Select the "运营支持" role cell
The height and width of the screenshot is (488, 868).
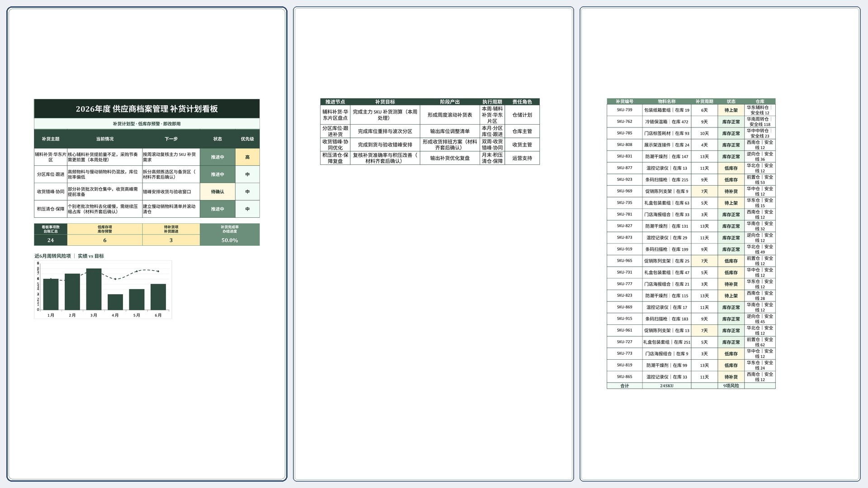pos(522,158)
